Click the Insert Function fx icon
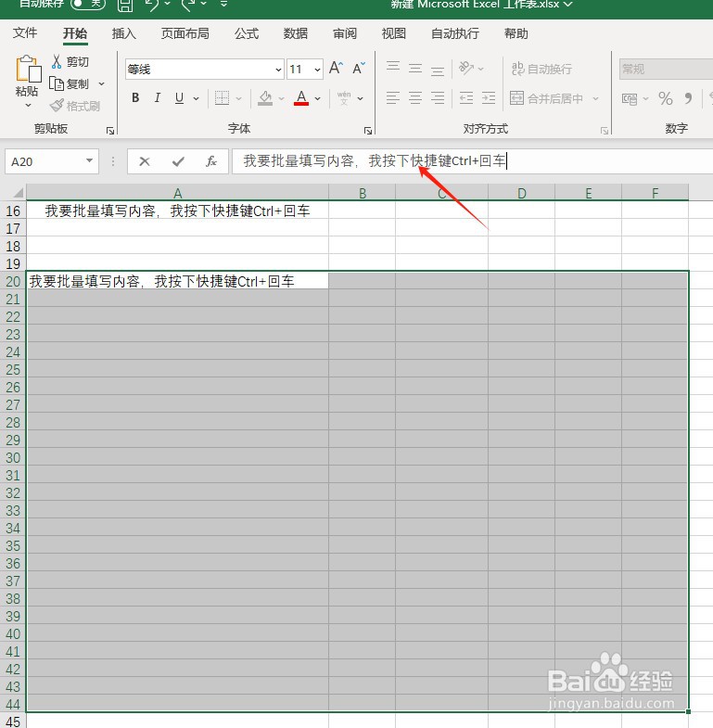Screen dimensions: 713x728 point(211,161)
